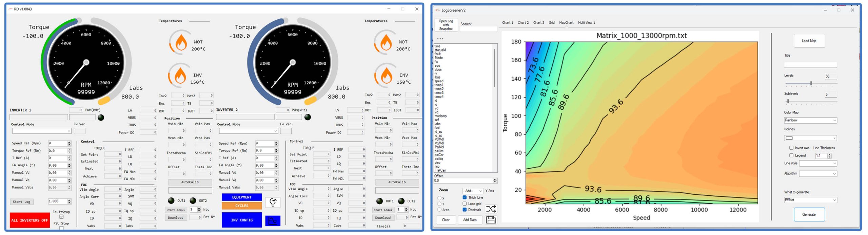Click the floppy disk save icon
This screenshot has height=235, width=868.
tap(491, 220)
